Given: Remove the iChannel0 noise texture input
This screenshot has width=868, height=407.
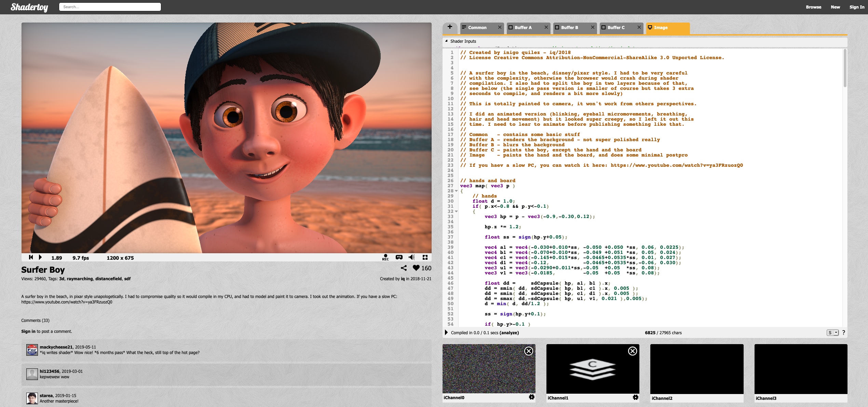Looking at the screenshot, I should click(x=528, y=351).
